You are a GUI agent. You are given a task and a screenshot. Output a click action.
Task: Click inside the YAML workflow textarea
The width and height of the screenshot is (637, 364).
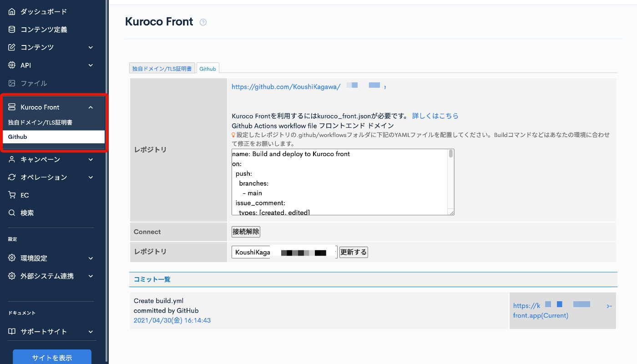[339, 182]
